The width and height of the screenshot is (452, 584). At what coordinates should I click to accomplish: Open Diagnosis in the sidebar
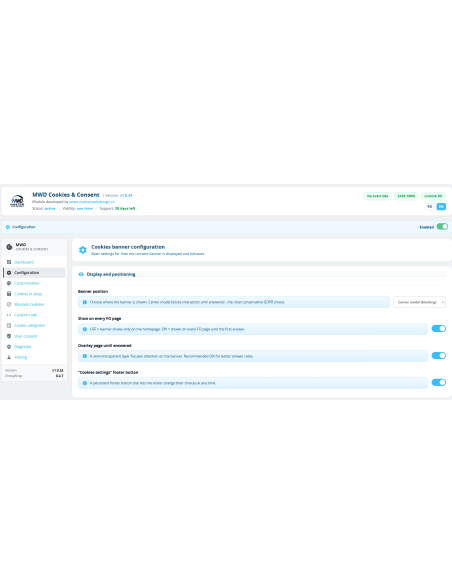pos(34,347)
